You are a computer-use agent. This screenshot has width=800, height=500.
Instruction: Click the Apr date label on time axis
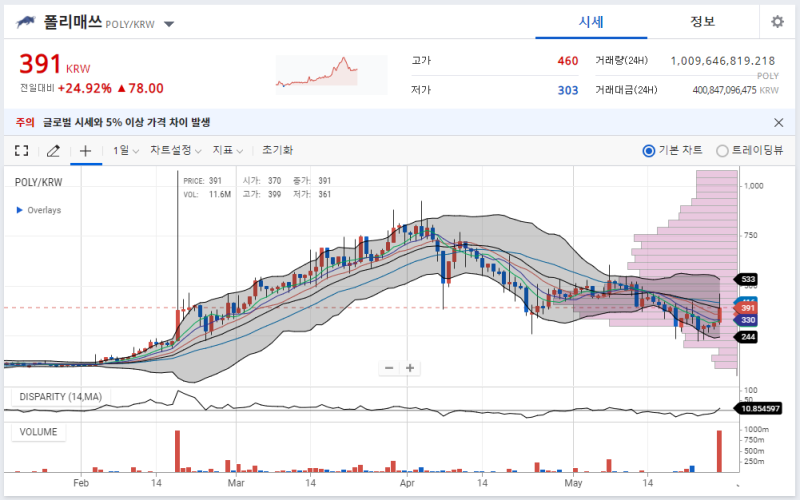(407, 483)
